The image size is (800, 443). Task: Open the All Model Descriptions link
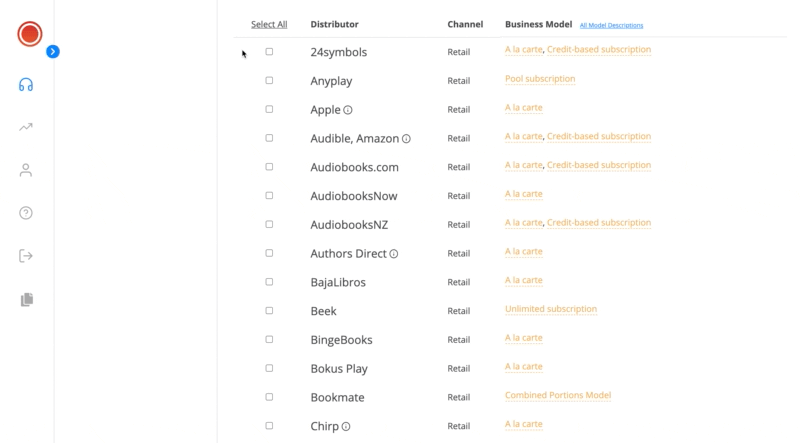tap(611, 25)
